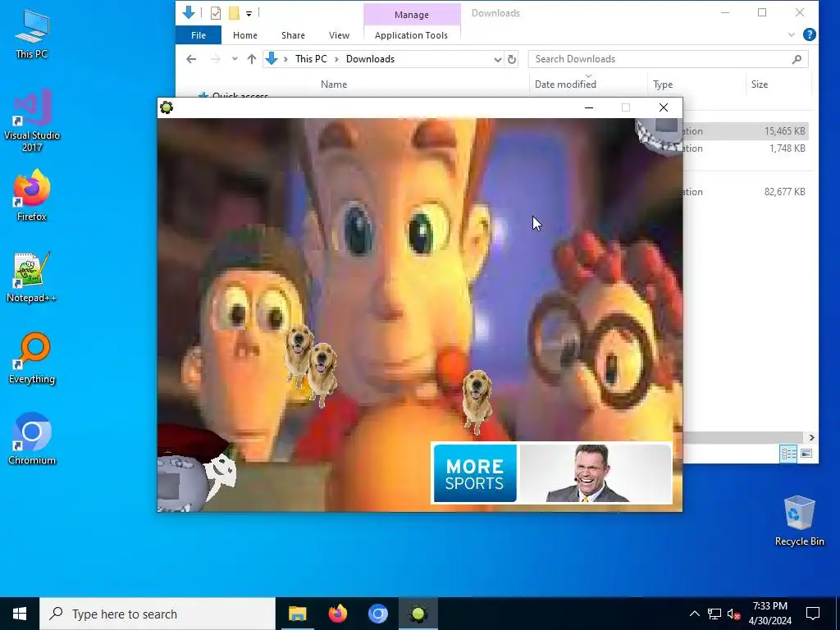
Task: Expand the Explorer ribbon with the chevron
Action: [x=792, y=34]
